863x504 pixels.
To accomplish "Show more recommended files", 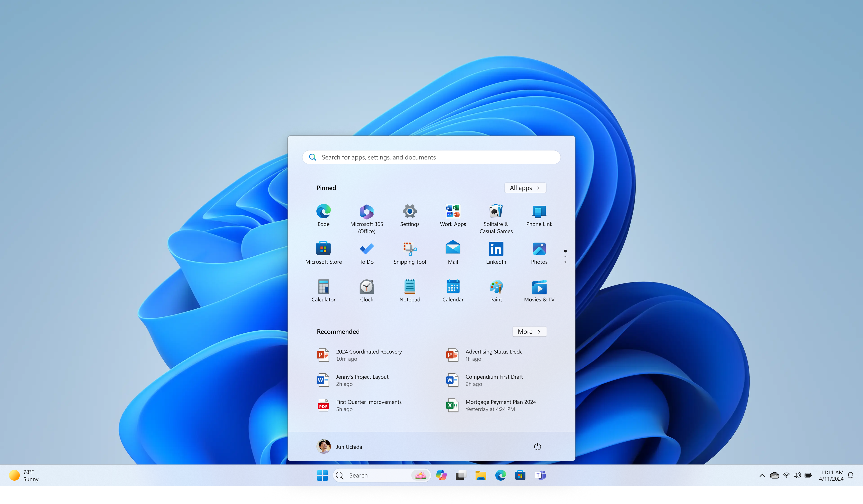I will (x=529, y=332).
